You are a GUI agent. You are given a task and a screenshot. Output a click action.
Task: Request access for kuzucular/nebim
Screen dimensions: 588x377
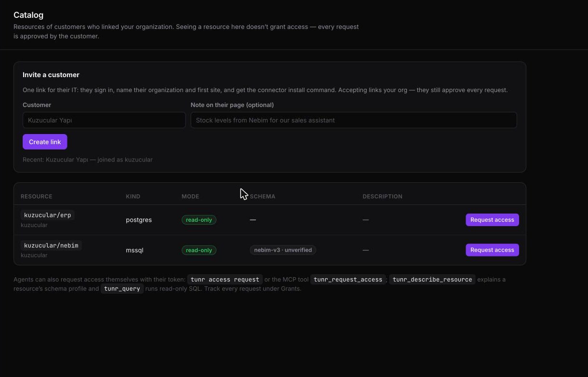point(492,250)
